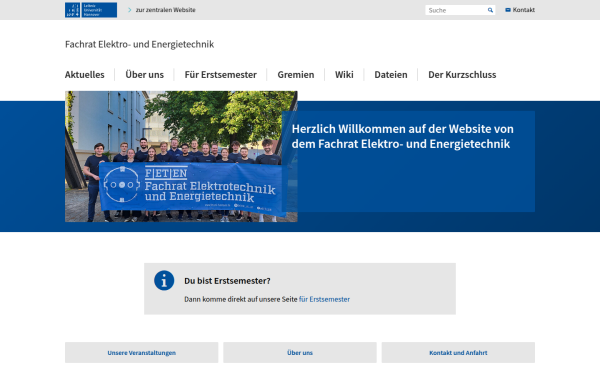Click the Kontakt und Anfahrt button
Screen dimensions: 600x375
[458, 353]
